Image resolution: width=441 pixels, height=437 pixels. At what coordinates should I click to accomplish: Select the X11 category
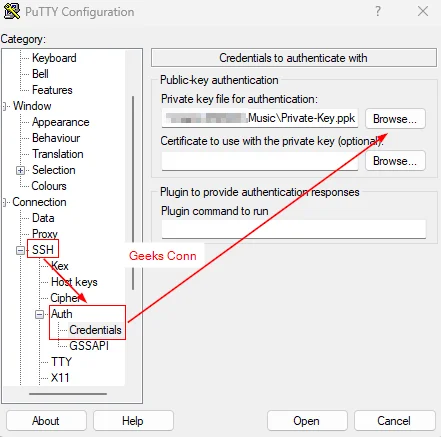60,378
